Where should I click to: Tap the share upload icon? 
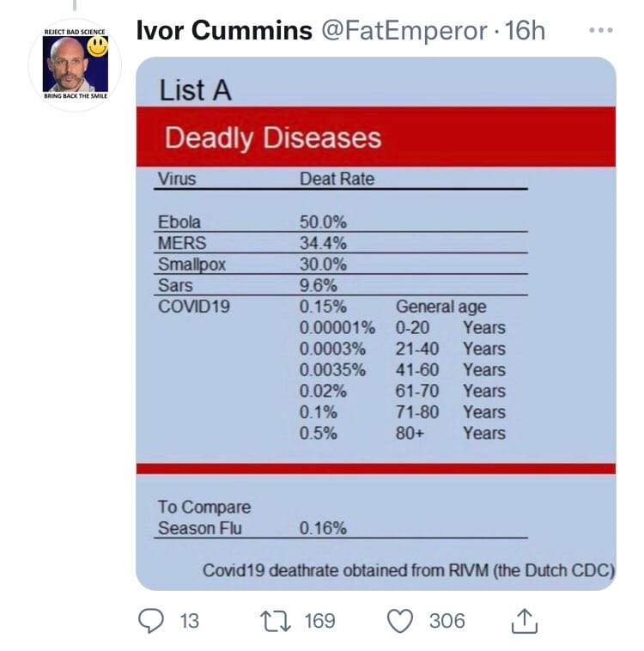pos(525,621)
